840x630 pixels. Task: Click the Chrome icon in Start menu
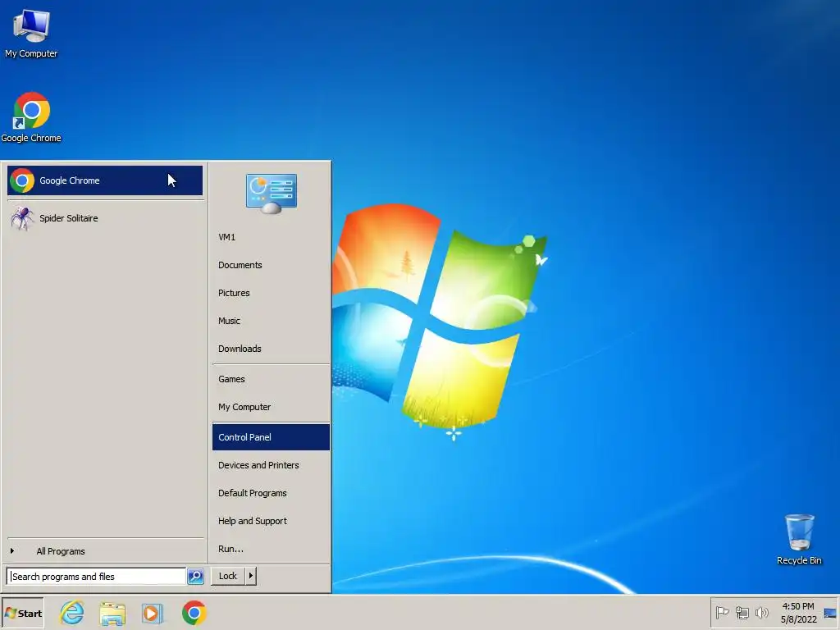[22, 180]
